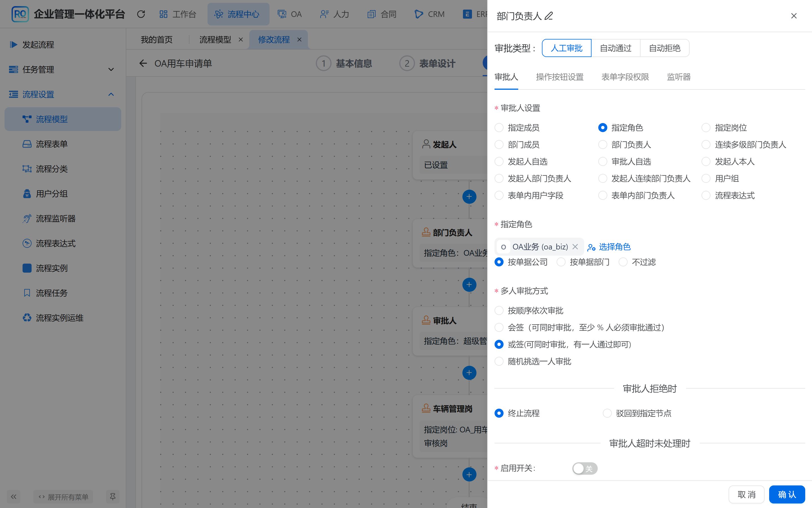Open the 监听器 tab

pyautogui.click(x=679, y=77)
